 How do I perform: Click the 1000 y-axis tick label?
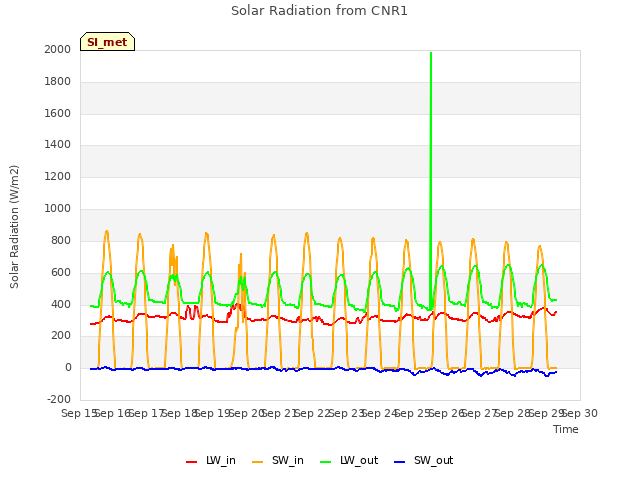point(58,209)
